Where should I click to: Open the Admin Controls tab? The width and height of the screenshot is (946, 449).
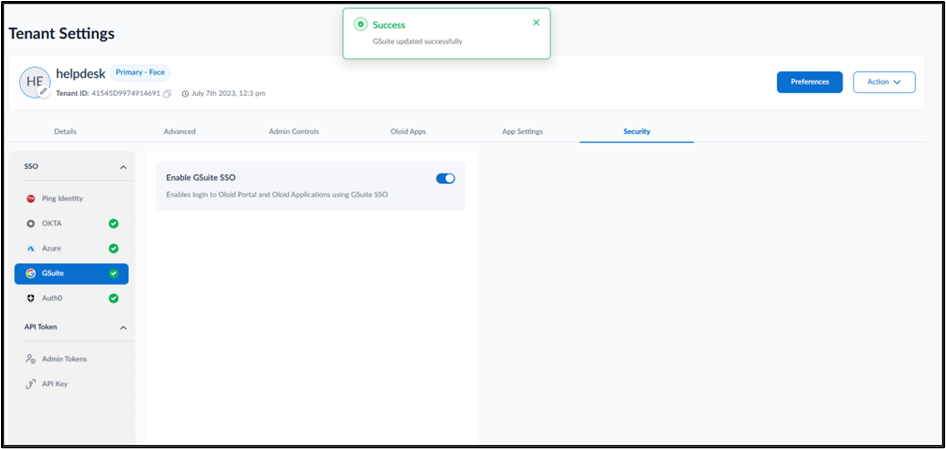point(294,132)
